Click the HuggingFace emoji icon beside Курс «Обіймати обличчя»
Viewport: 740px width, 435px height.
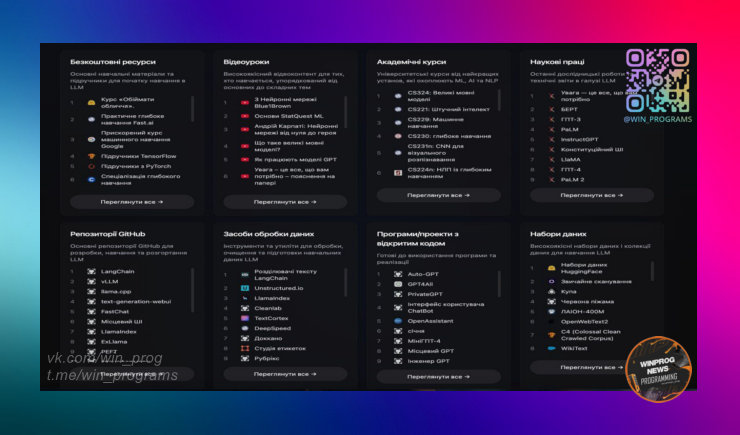92,102
